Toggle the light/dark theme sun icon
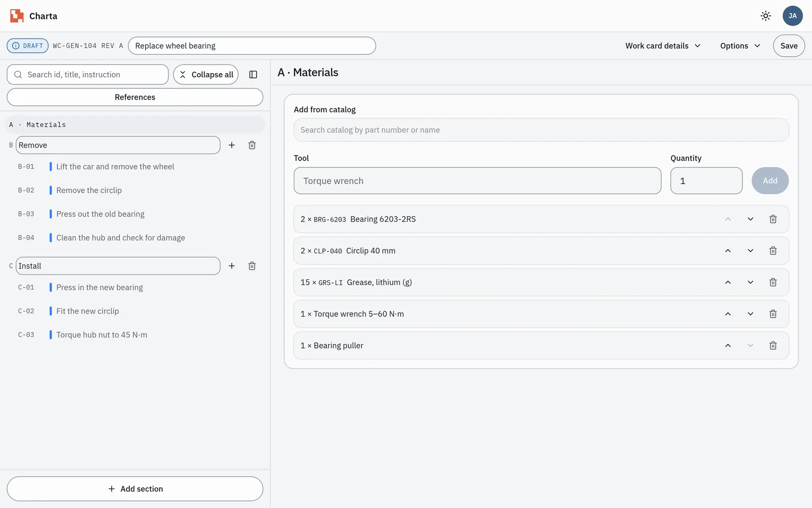Image resolution: width=812 pixels, height=508 pixels. [766, 16]
